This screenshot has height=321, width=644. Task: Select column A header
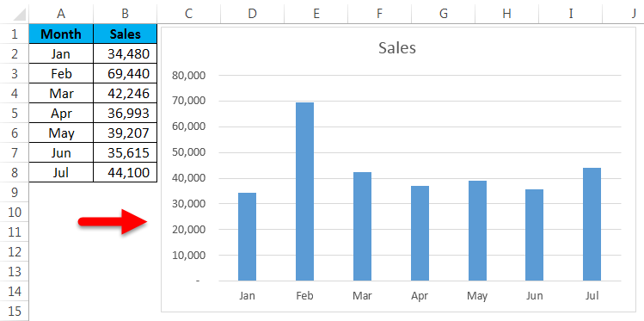coord(61,13)
